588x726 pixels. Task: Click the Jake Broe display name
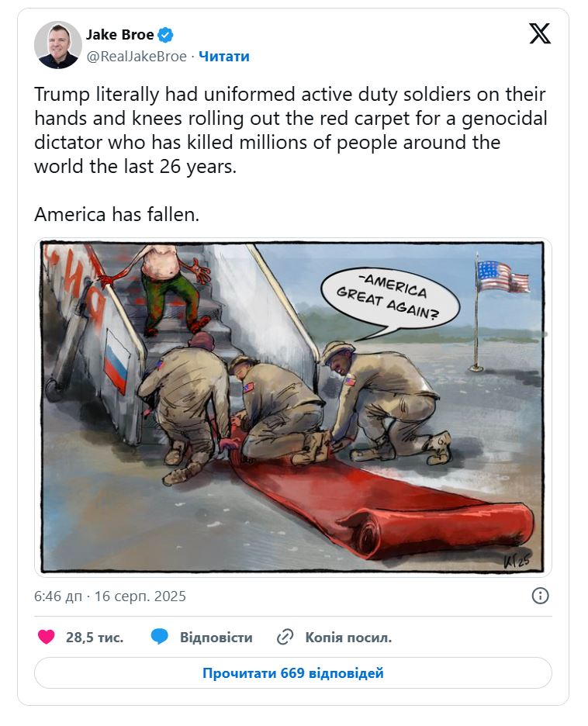pyautogui.click(x=120, y=34)
